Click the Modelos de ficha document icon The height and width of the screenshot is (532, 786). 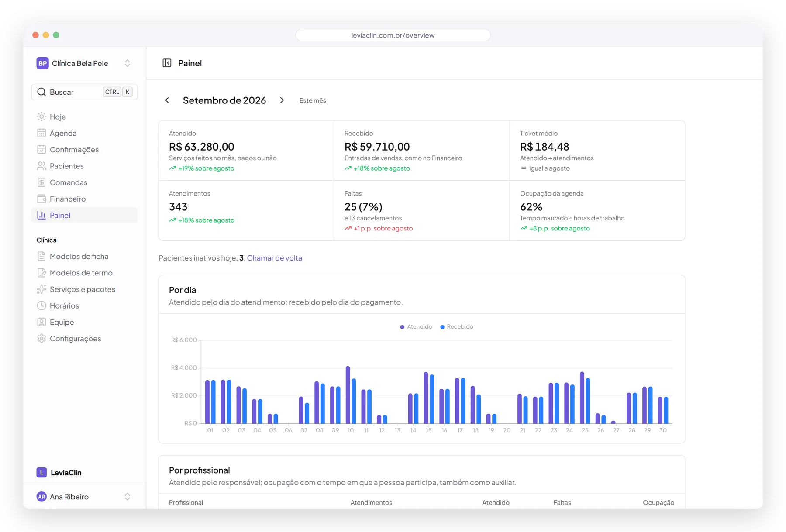(41, 257)
